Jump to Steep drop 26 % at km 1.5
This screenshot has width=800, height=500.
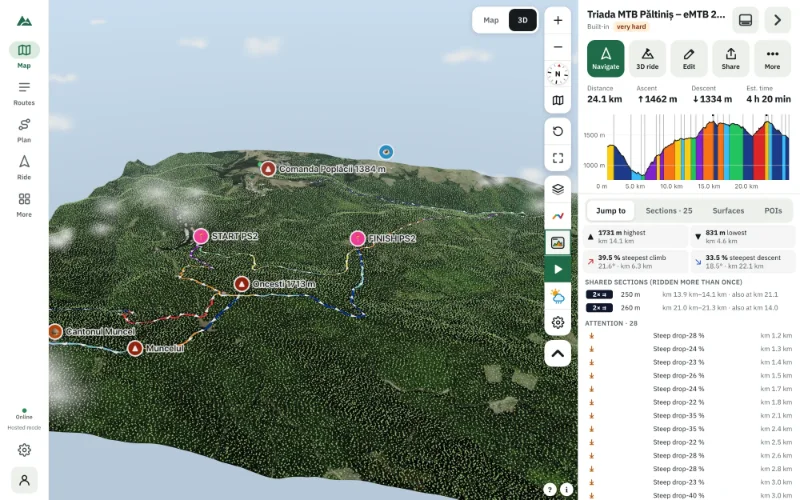tap(689, 376)
